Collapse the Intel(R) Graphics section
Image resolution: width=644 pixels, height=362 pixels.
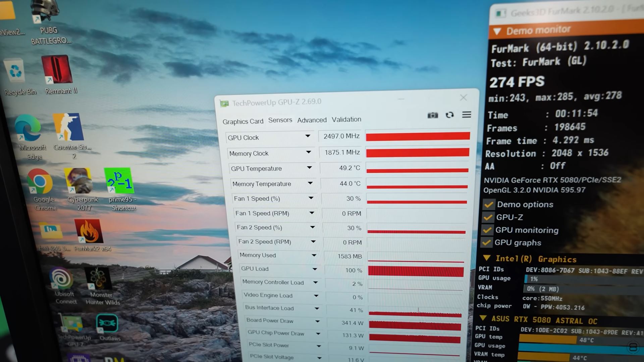pyautogui.click(x=487, y=258)
